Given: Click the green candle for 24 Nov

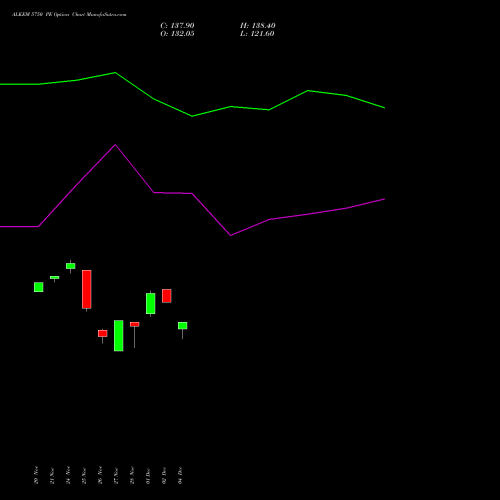Looking at the screenshot, I should pos(71,266).
